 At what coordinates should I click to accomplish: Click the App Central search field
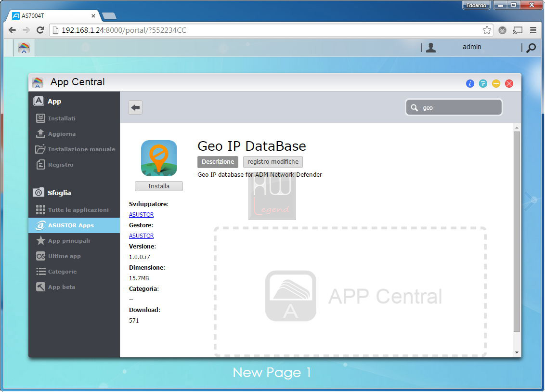[454, 107]
